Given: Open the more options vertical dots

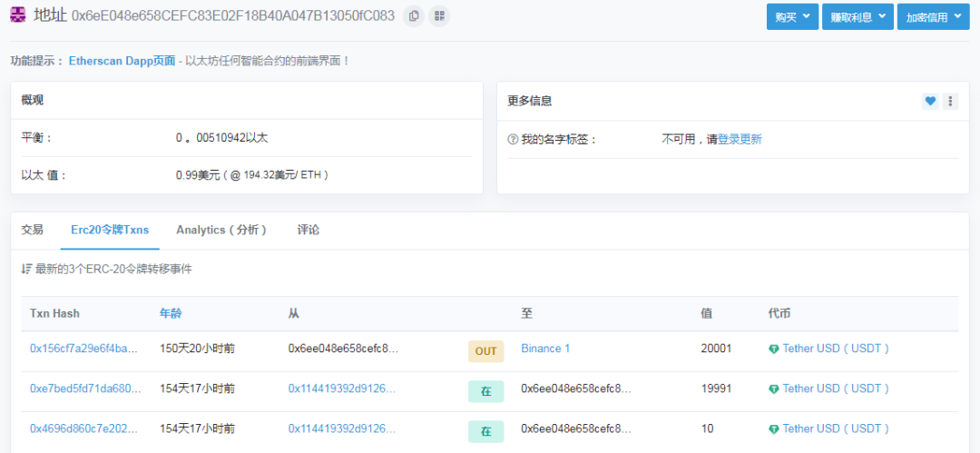Looking at the screenshot, I should point(951,101).
